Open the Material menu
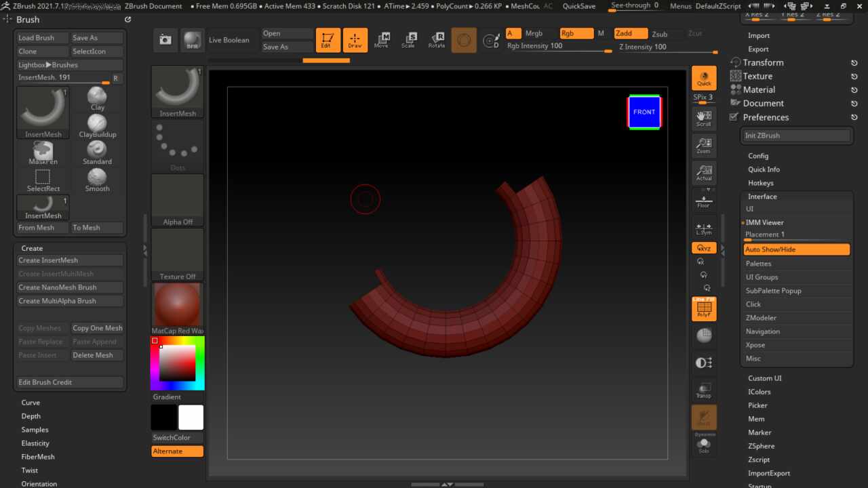Viewport: 868px width, 488px height. pyautogui.click(x=759, y=89)
